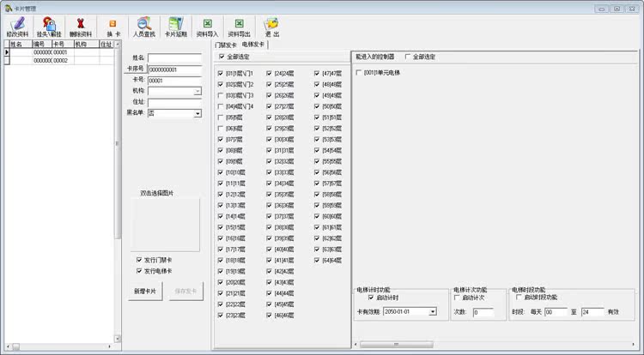Uncheck the [55]55层 floor checkbox
The height and width of the screenshot is (355, 644).
click(317, 161)
